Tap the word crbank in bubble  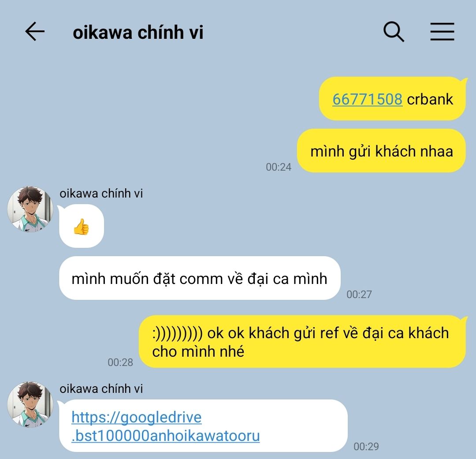pos(430,99)
